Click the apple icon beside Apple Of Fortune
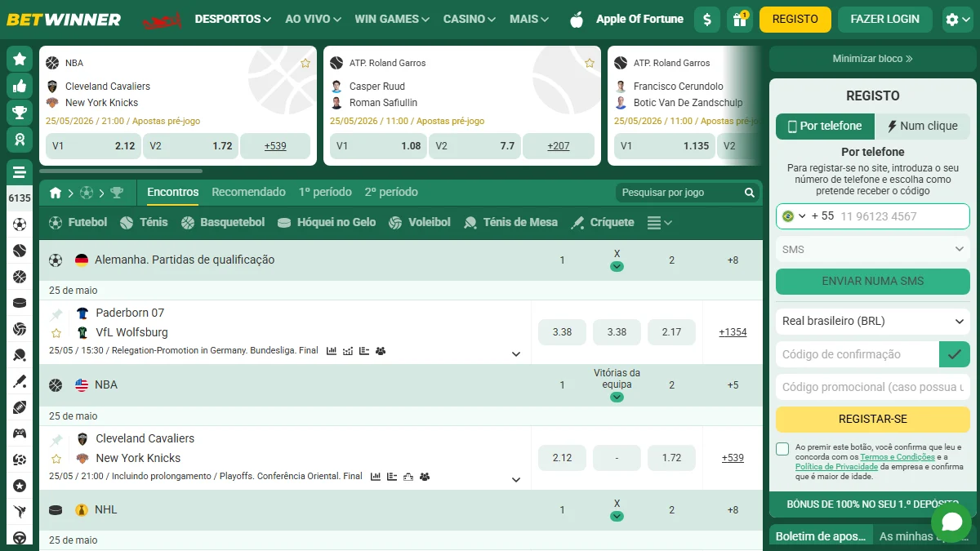The width and height of the screenshot is (980, 551). pyautogui.click(x=577, y=20)
